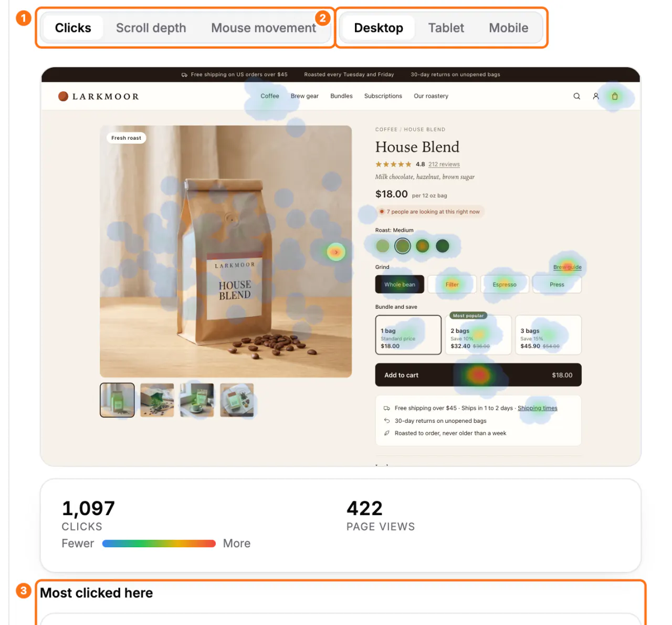
Task: Go to Bundles in the navigation
Action: (x=341, y=96)
